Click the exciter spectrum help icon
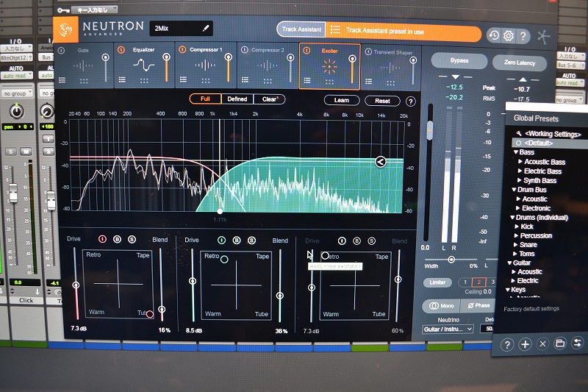The height and width of the screenshot is (392, 588). pos(411,101)
